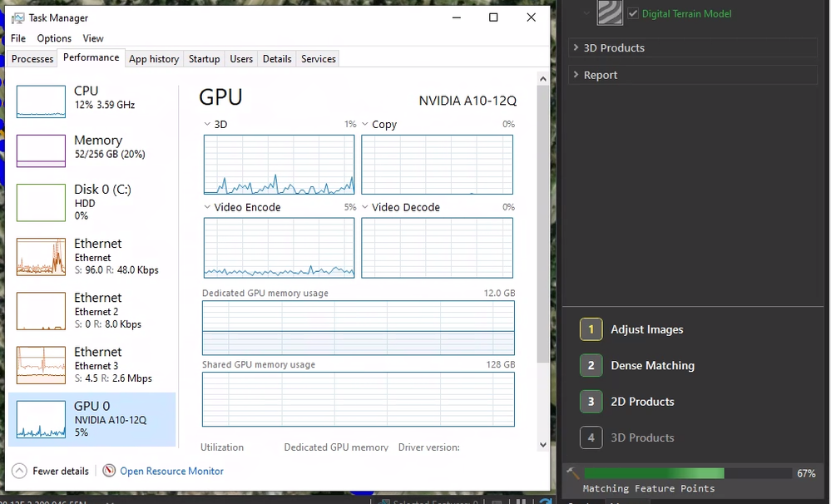The height and width of the screenshot is (504, 831).
Task: Click the 2D Products step label
Action: coord(642,402)
